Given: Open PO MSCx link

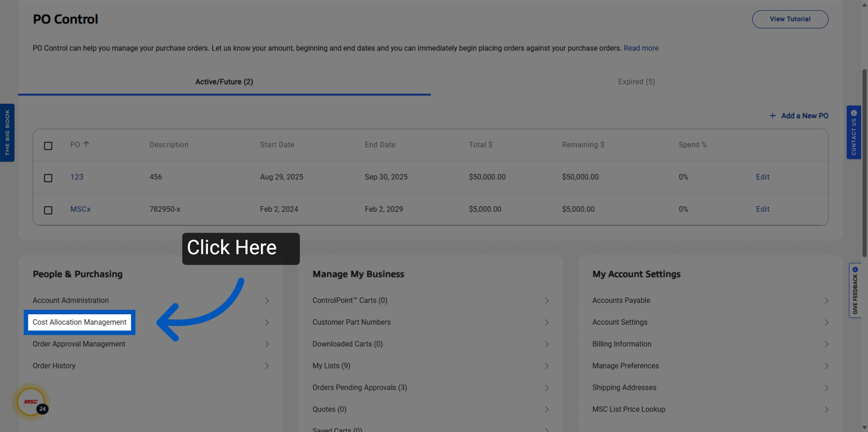Looking at the screenshot, I should [x=81, y=209].
